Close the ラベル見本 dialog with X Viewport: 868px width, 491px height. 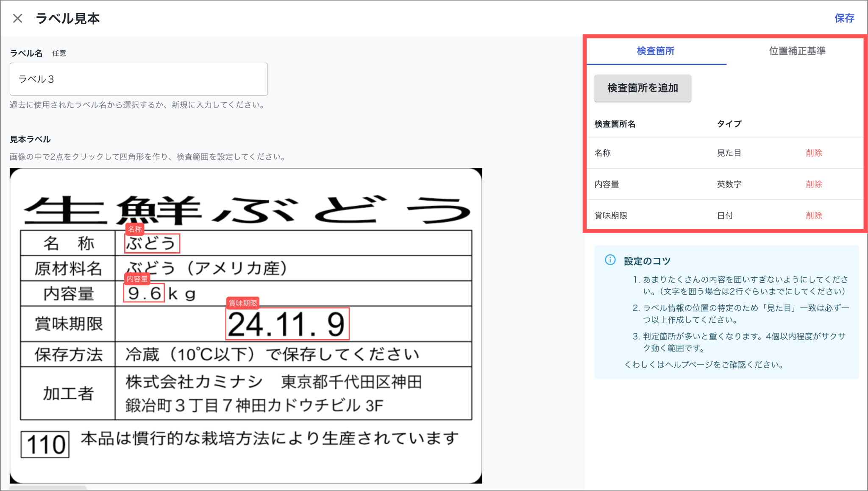pyautogui.click(x=17, y=18)
